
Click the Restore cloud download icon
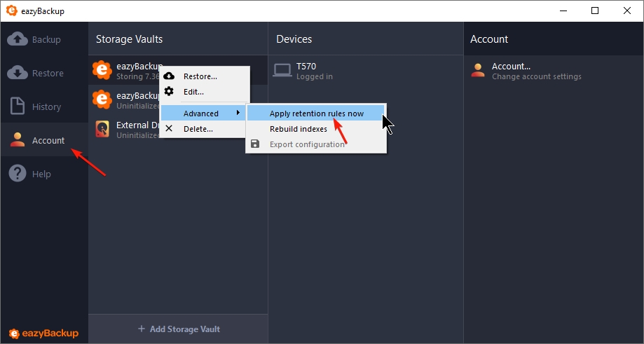click(18, 73)
